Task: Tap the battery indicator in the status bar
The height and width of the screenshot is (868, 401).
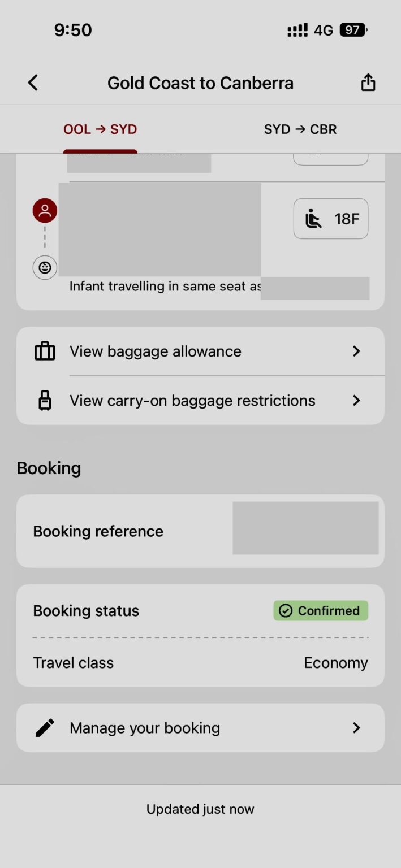Action: pos(351,29)
